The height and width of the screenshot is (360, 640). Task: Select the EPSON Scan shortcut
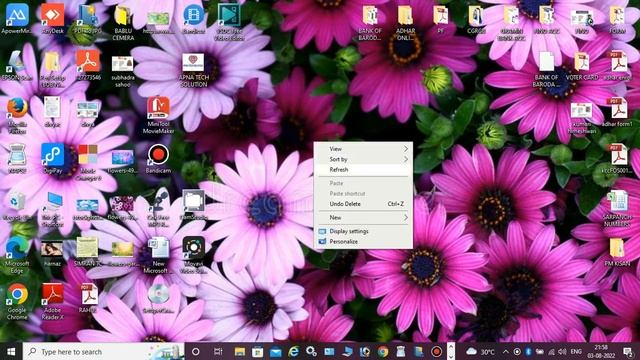tap(17, 66)
